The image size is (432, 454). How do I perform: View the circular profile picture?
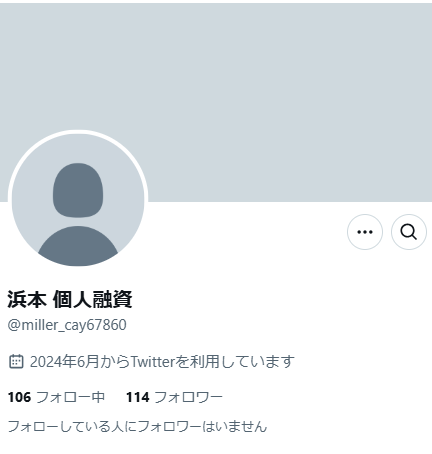point(78,200)
